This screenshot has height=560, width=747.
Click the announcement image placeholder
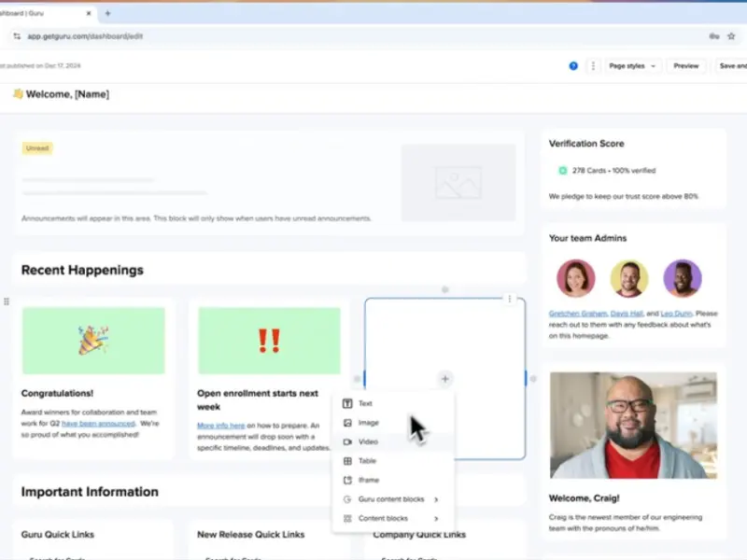[x=458, y=182]
